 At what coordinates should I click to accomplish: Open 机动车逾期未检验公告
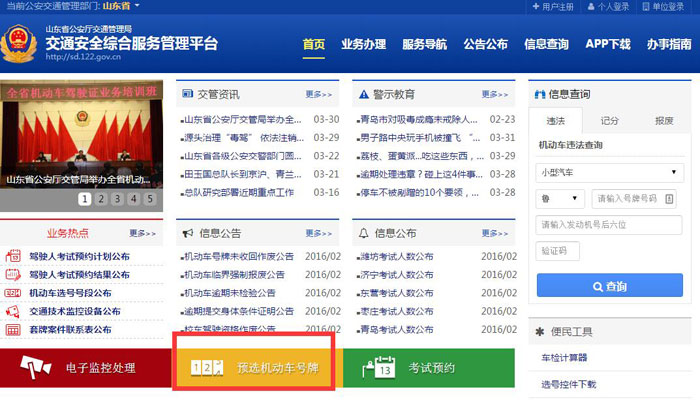(x=229, y=293)
